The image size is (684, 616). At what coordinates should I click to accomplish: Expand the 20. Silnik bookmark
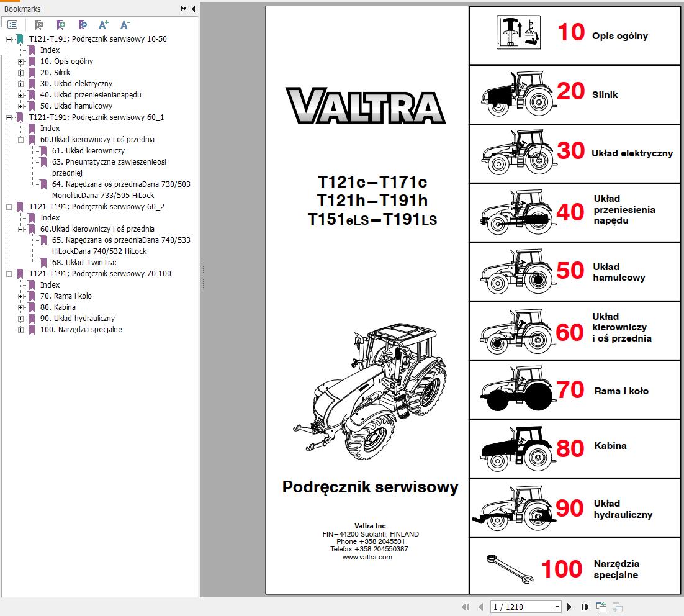click(20, 73)
